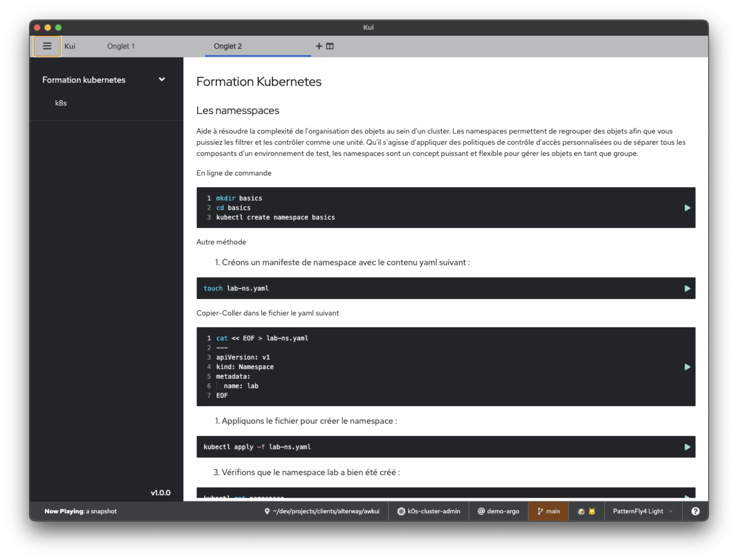Click the split screen icon
Screen dimensions: 738x560
pos(330,46)
